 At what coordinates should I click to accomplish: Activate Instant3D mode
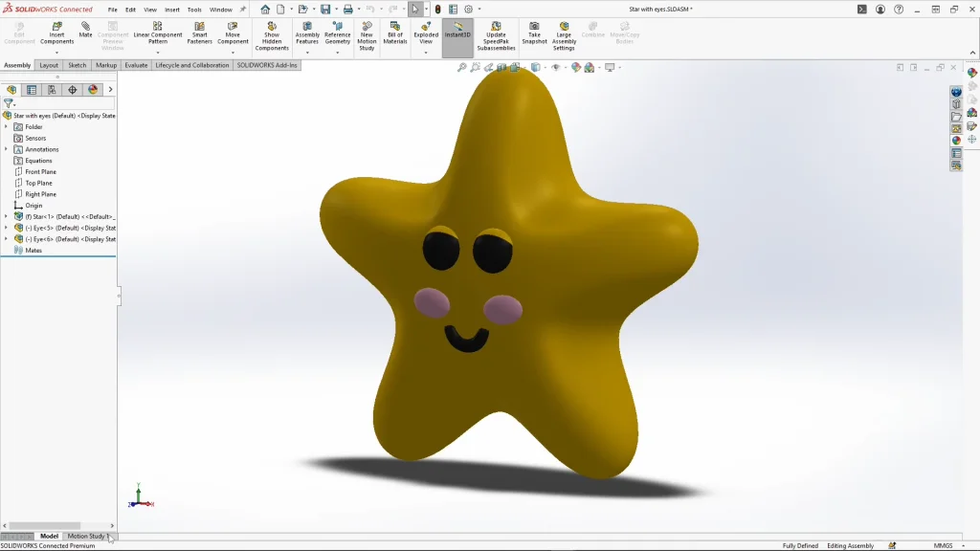(458, 32)
